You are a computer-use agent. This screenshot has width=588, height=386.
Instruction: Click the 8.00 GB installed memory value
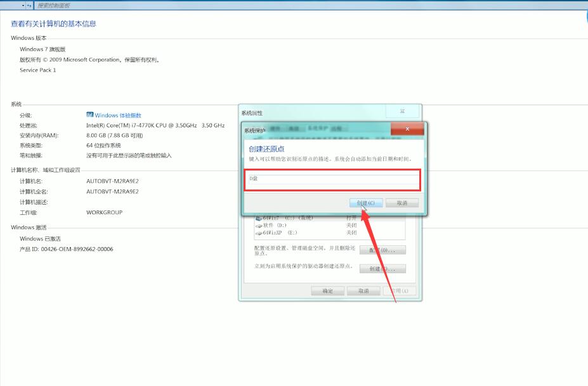tap(114, 135)
